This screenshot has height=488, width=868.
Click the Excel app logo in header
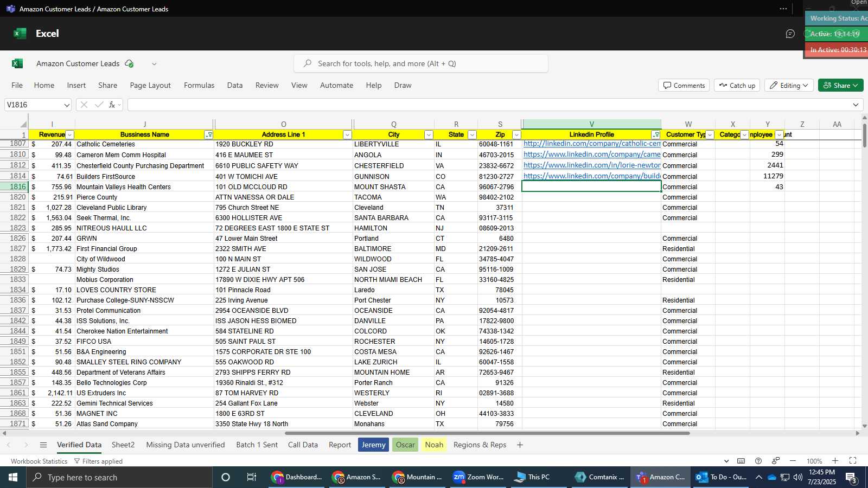[20, 34]
